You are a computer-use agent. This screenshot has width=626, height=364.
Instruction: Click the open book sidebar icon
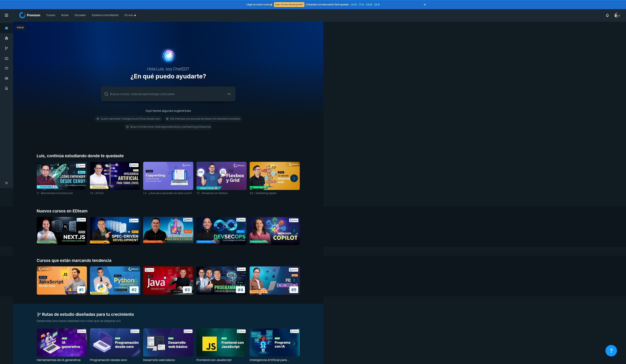point(7,59)
